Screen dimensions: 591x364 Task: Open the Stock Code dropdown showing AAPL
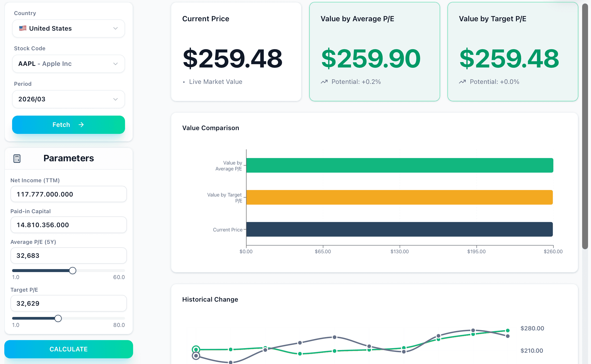coord(69,64)
